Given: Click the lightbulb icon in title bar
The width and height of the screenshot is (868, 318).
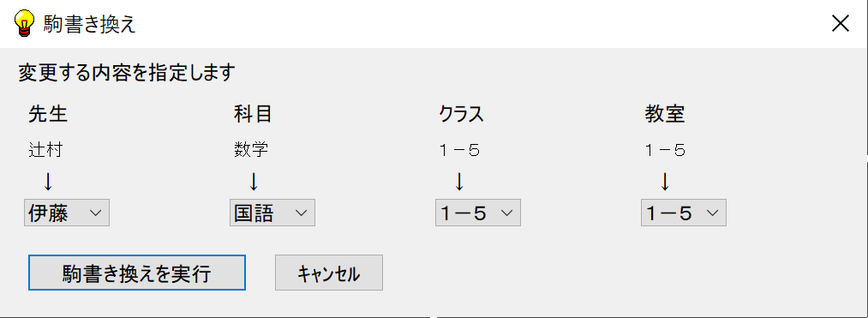Looking at the screenshot, I should coord(24,24).
